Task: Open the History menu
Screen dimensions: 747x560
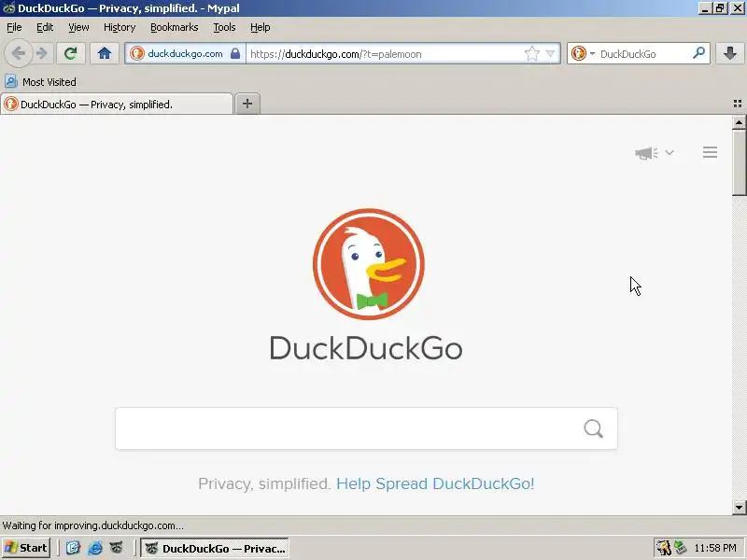Action: point(120,27)
